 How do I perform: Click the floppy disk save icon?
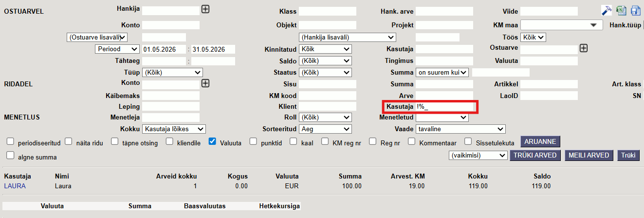tap(635, 10)
